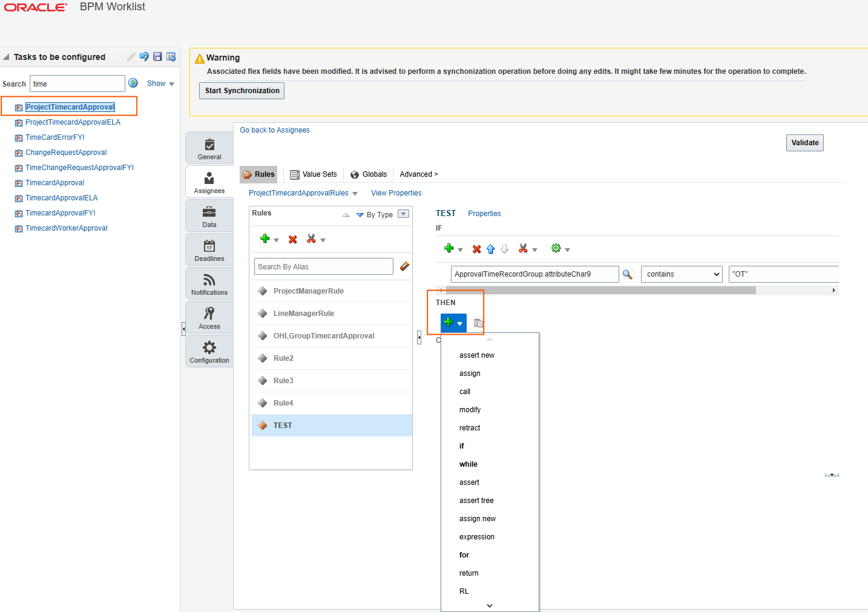Collapse the Tasks to be configured panel
Viewport: 868px width, 612px height.
5,56
